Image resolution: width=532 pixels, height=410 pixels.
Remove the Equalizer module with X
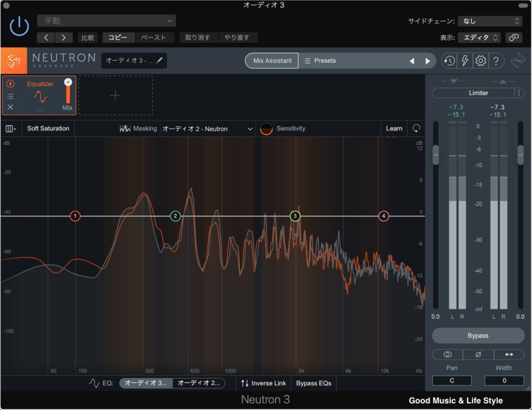pyautogui.click(x=10, y=107)
